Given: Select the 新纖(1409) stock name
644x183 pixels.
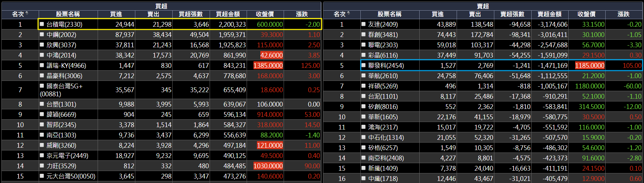Looking at the screenshot, I should (383, 168).
